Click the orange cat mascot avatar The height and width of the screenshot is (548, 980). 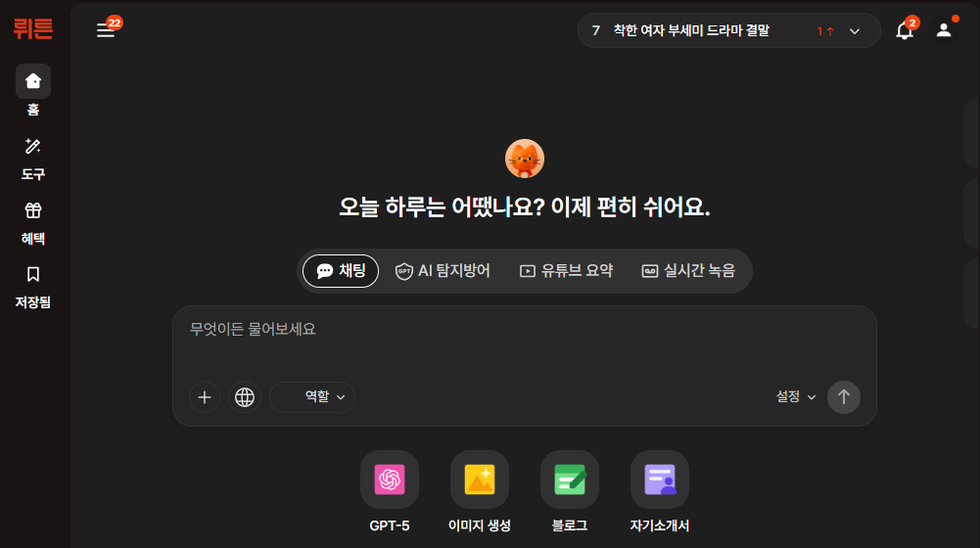click(x=525, y=159)
